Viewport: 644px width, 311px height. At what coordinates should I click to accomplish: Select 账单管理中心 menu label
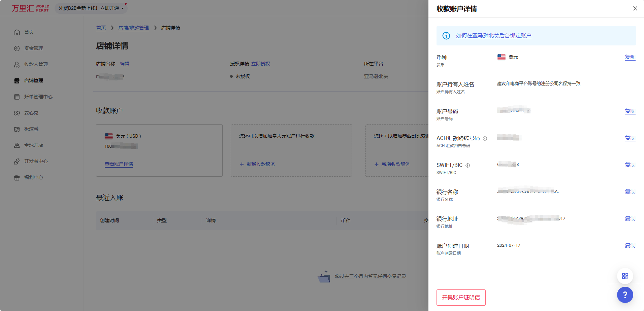point(38,97)
